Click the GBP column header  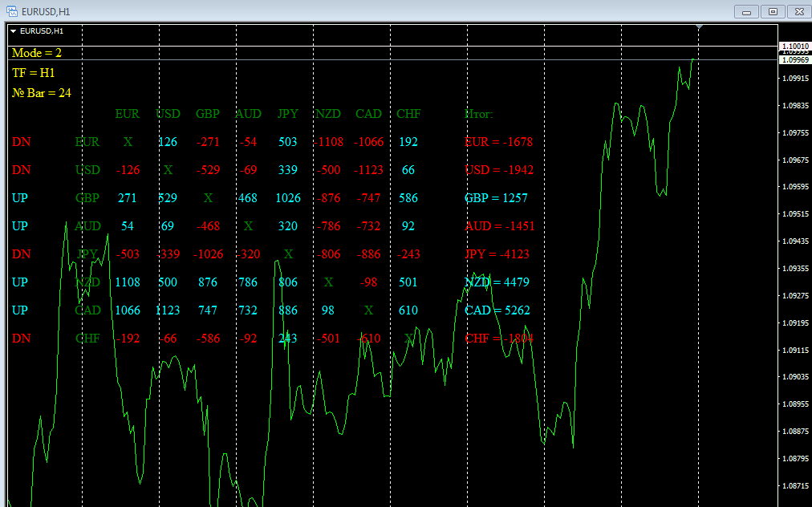coord(208,114)
